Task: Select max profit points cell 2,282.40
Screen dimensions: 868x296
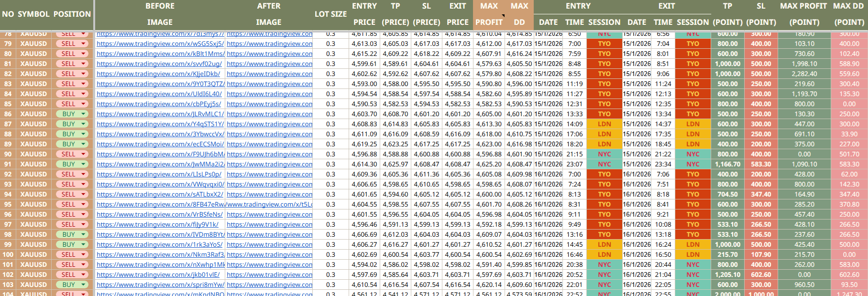Action: tap(804, 74)
